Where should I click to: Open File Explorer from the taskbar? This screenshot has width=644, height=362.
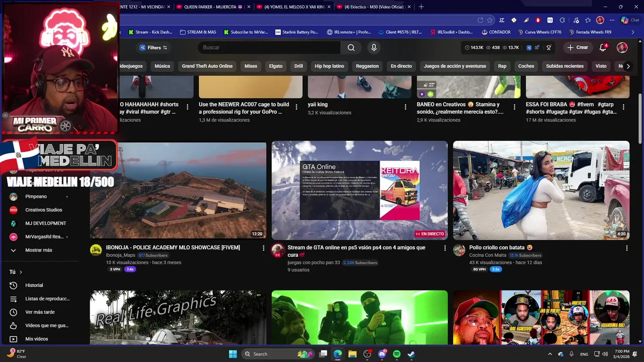tap(353, 354)
